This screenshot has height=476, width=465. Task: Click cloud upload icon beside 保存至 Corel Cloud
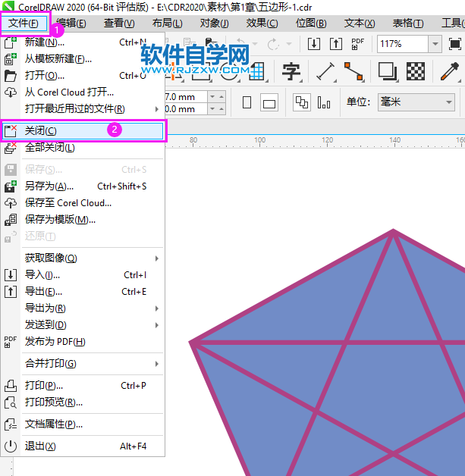11,203
